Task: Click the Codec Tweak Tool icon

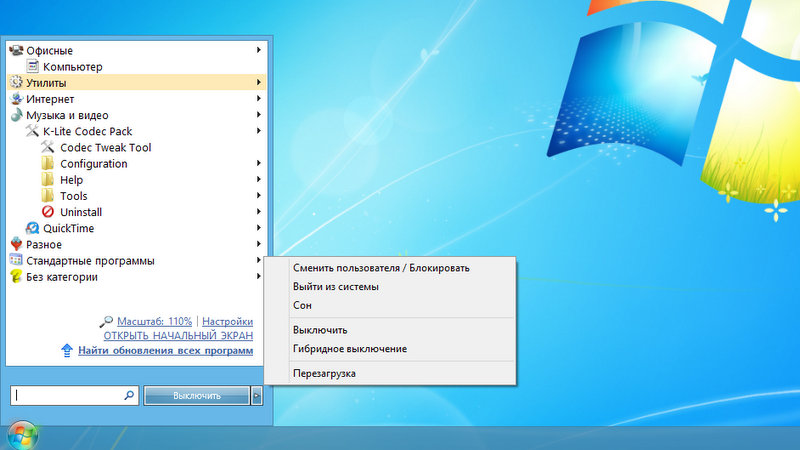Action: click(x=48, y=147)
